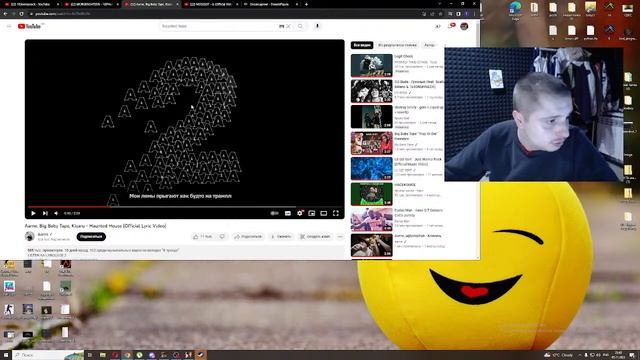Enter fullscreen mode in the player

pyautogui.click(x=336, y=213)
